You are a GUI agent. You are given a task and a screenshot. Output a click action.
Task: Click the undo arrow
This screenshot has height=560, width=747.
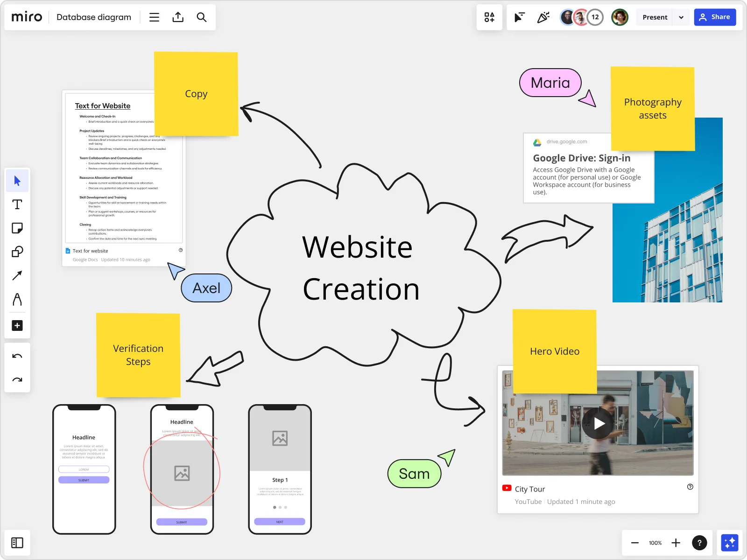[17, 357]
